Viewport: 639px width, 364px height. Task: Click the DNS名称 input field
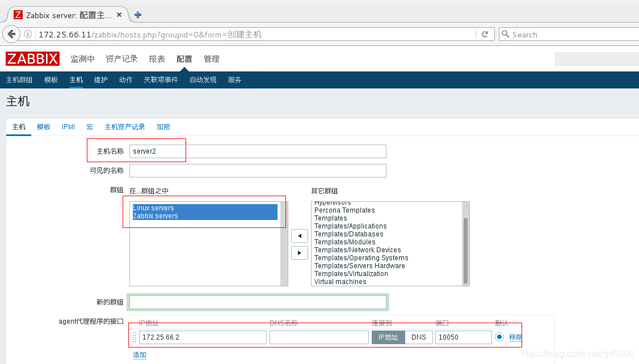pos(319,337)
